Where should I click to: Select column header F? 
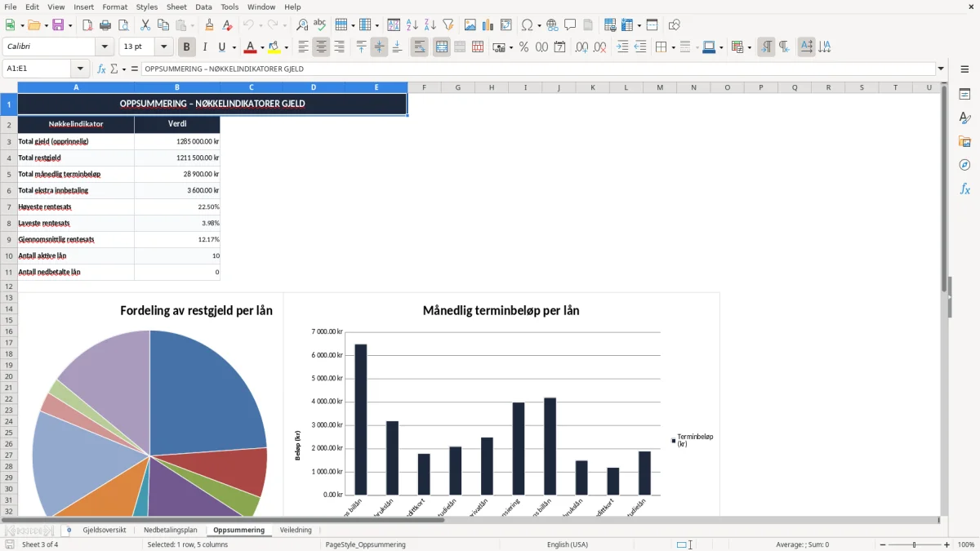pyautogui.click(x=424, y=87)
